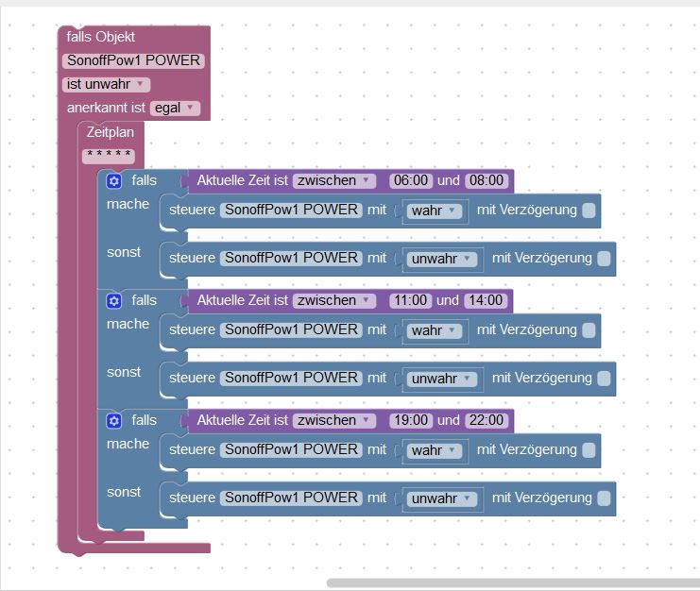Open gear settings of the 06:00 falls block
This screenshot has height=591, width=700.
pyautogui.click(x=114, y=181)
